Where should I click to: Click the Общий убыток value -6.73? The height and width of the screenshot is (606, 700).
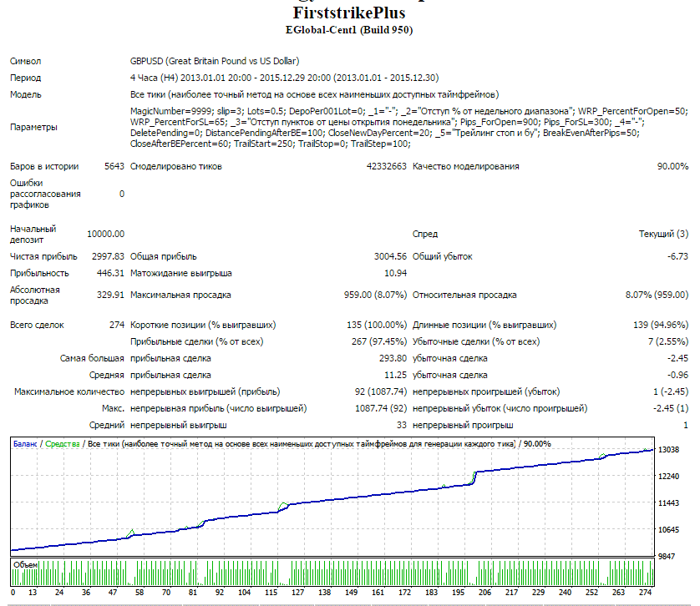click(x=677, y=256)
